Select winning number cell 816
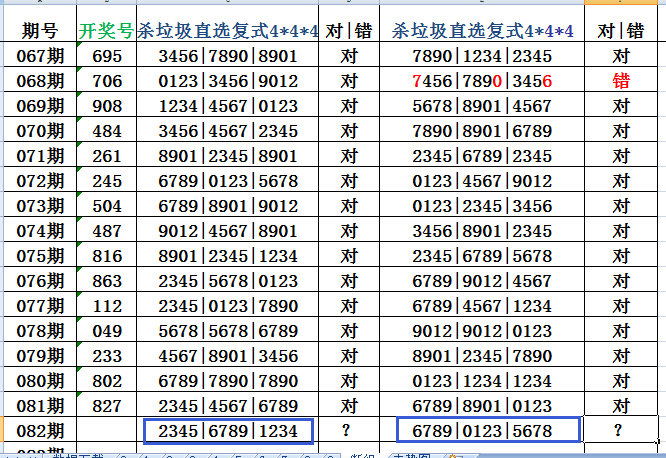Viewport: 666px width, 458px height. [x=107, y=256]
